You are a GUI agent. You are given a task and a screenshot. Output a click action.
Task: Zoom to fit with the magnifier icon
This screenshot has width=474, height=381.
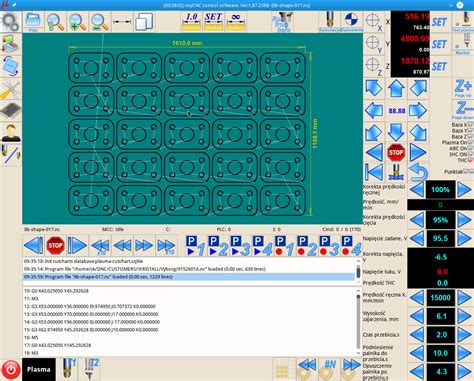(55, 22)
